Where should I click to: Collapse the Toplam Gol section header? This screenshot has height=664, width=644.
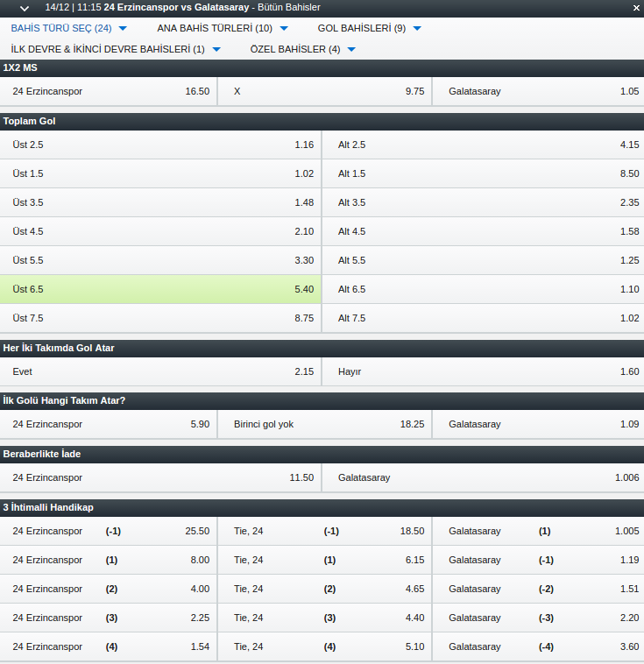click(x=322, y=121)
